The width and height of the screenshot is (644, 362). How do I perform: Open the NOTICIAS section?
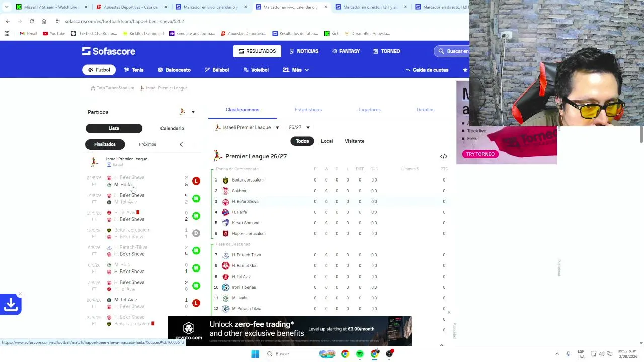pos(304,51)
